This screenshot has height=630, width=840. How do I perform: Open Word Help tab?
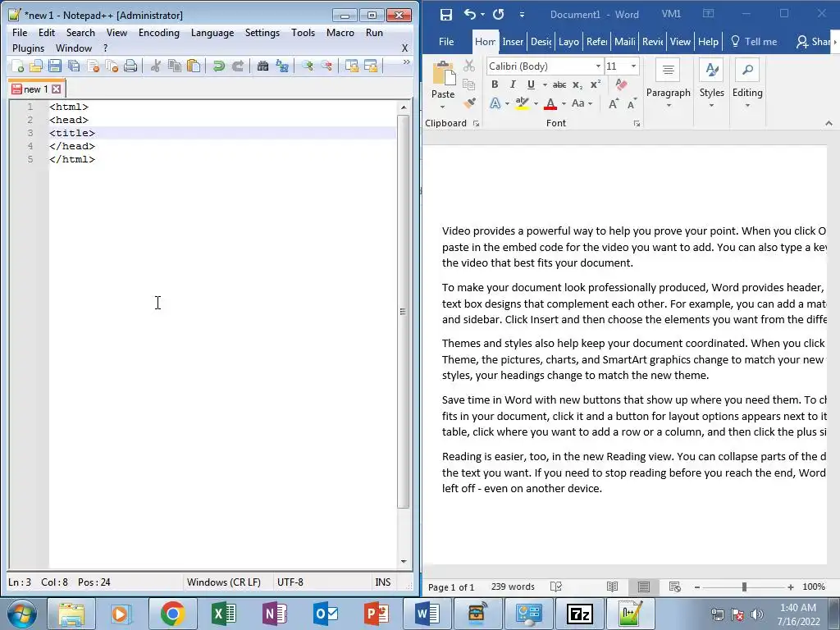pyautogui.click(x=708, y=41)
